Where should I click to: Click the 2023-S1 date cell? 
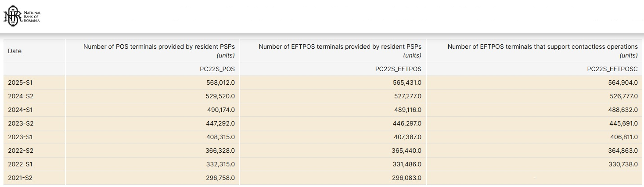pos(20,137)
